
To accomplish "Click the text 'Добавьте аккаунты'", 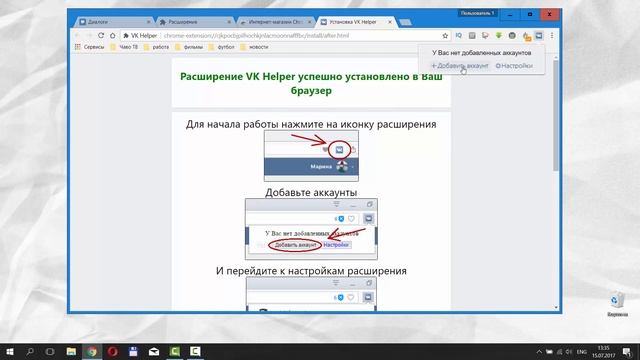I will click(x=311, y=192).
